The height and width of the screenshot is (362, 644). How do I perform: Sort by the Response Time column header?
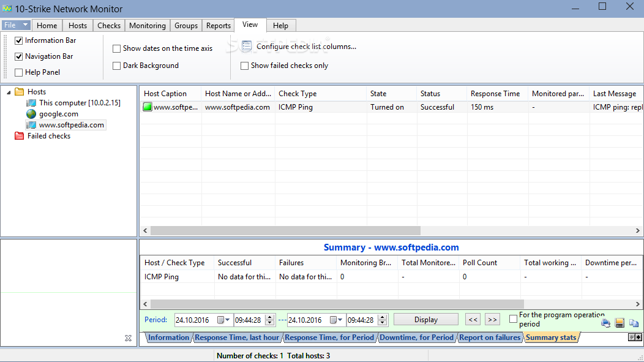tap(497, 94)
